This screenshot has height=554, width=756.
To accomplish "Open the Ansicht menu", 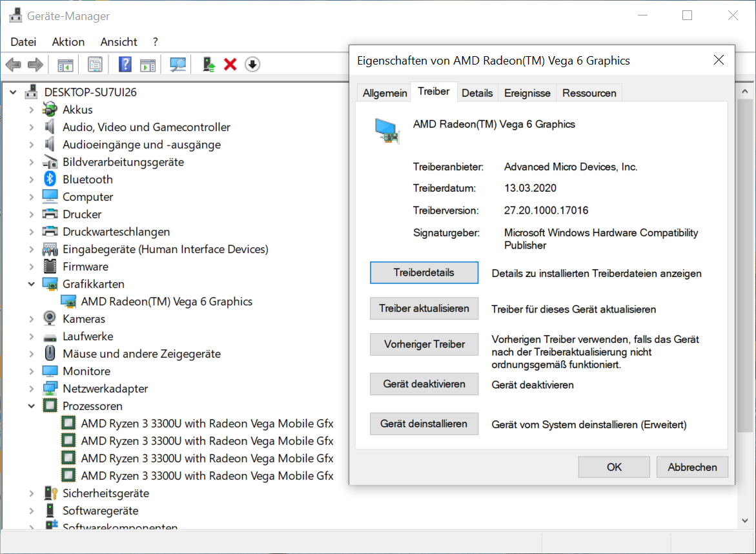I will 119,42.
